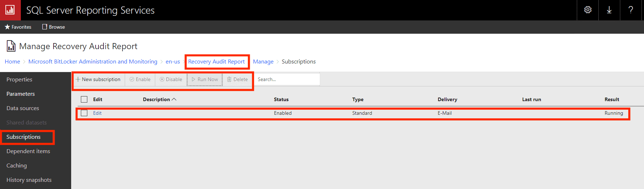Open Favorites with the star icon
The image size is (644, 189).
click(18, 27)
